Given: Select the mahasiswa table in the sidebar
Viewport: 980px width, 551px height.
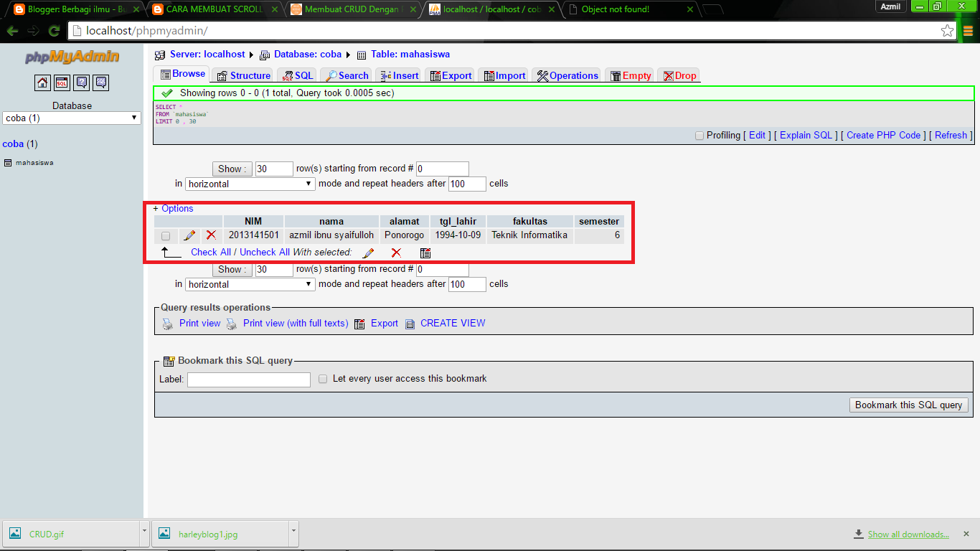Looking at the screenshot, I should click(33, 162).
